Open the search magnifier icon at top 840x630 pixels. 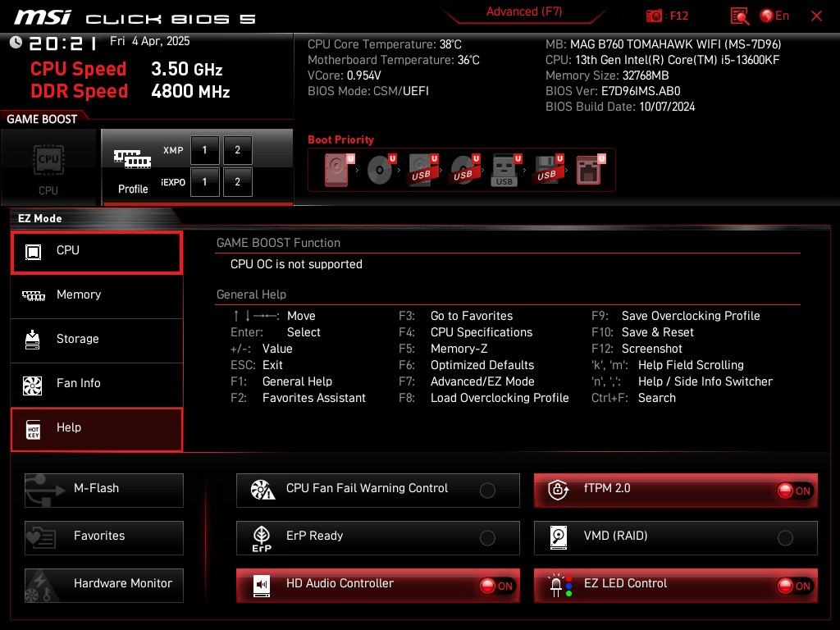[x=739, y=16]
